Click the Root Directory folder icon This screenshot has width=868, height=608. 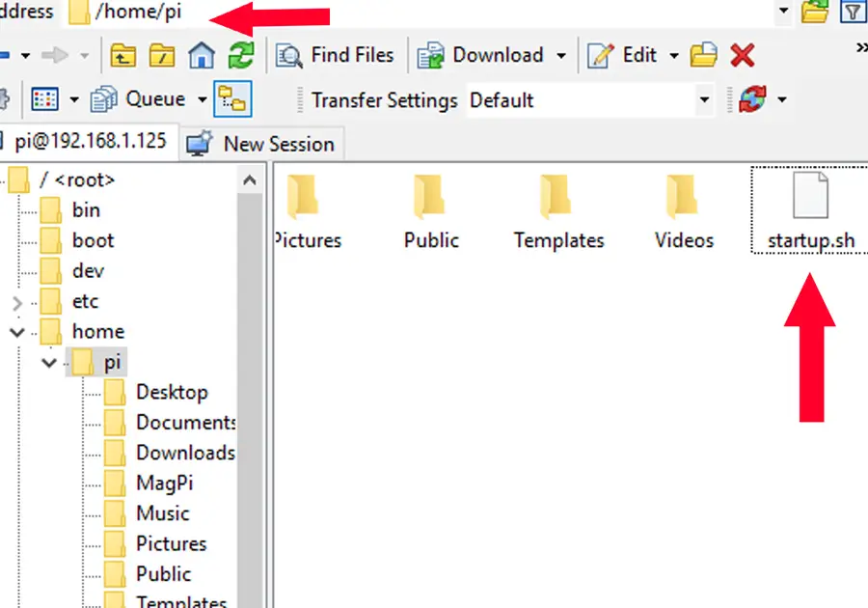point(162,56)
